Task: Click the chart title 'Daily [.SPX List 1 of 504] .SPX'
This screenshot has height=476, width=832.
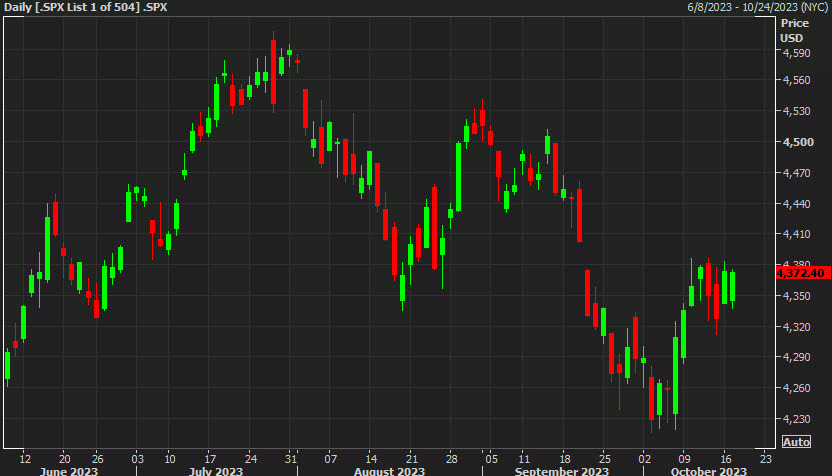Action: (x=85, y=7)
